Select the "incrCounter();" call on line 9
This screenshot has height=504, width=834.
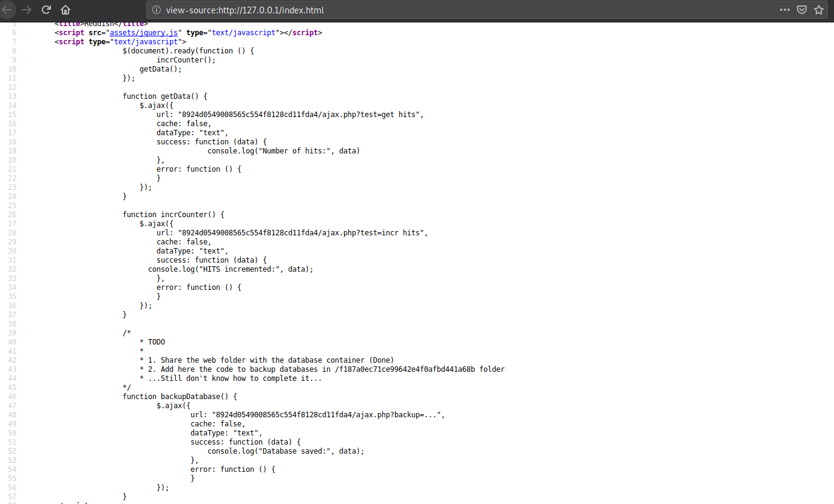[186, 60]
